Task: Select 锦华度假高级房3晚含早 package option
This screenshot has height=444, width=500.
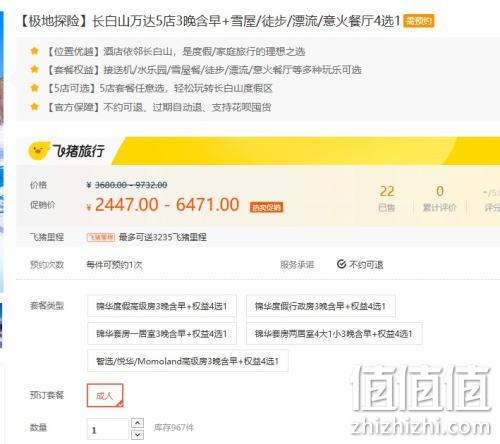Action: (x=162, y=306)
